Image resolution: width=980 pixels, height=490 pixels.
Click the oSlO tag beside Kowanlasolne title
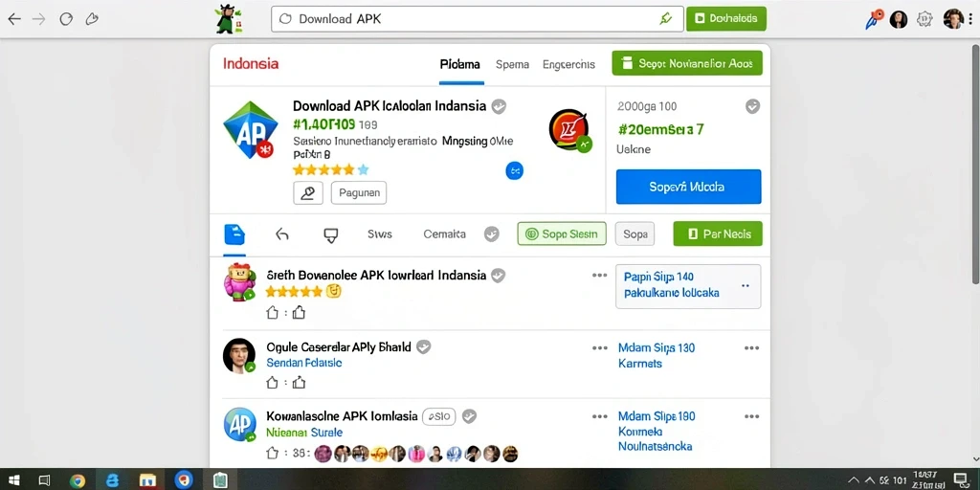tap(439, 416)
